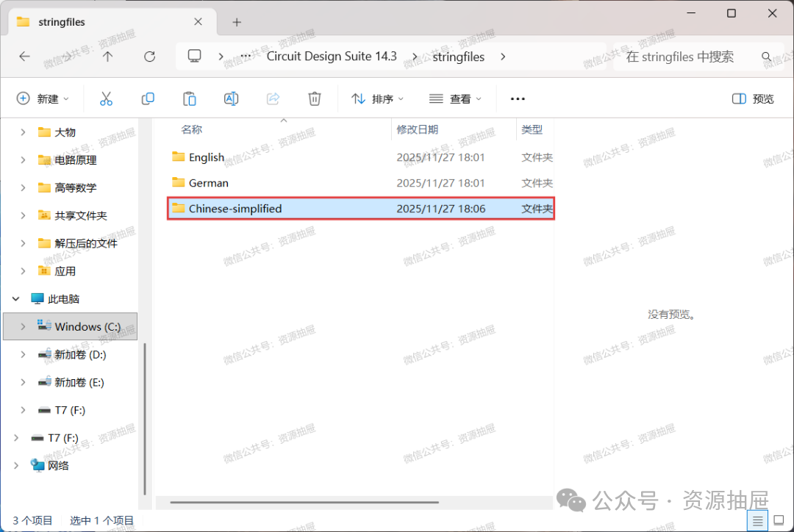Select 解压后的文件 folder in sidebar
This screenshot has height=532, width=794.
pos(85,243)
